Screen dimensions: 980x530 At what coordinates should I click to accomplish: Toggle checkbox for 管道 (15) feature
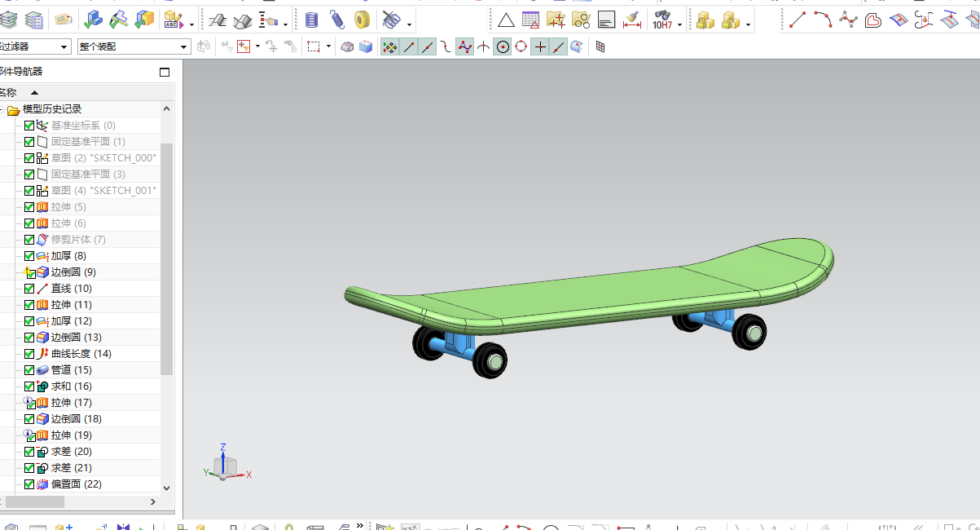pyautogui.click(x=29, y=370)
